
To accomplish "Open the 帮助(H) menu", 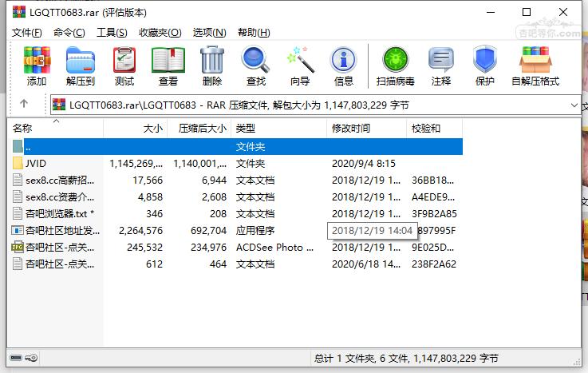I will 254,33.
